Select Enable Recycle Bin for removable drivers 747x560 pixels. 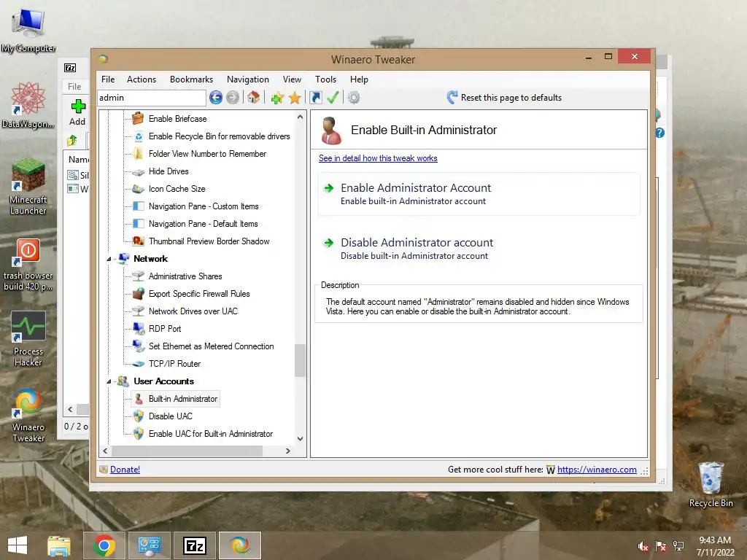pos(219,136)
